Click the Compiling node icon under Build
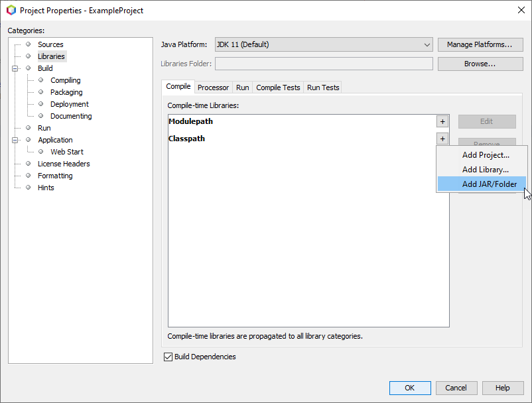532x403 pixels. tap(42, 80)
